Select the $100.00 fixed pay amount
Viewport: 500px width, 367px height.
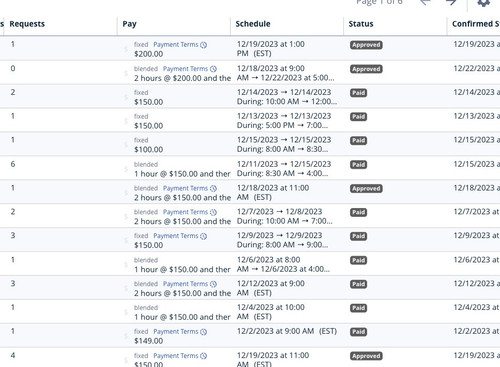148,150
